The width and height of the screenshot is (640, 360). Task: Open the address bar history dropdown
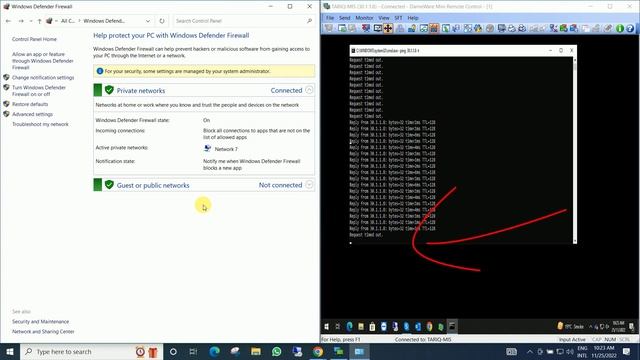[148, 21]
